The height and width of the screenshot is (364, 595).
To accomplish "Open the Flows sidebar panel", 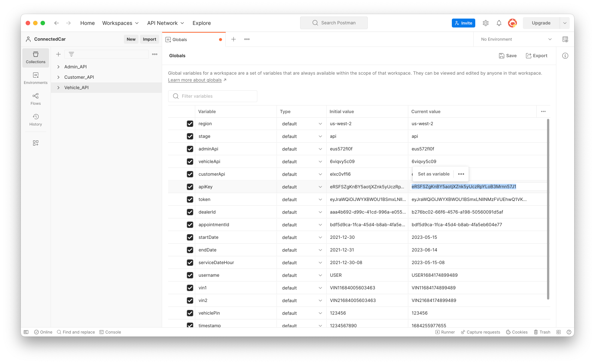I will tap(36, 99).
